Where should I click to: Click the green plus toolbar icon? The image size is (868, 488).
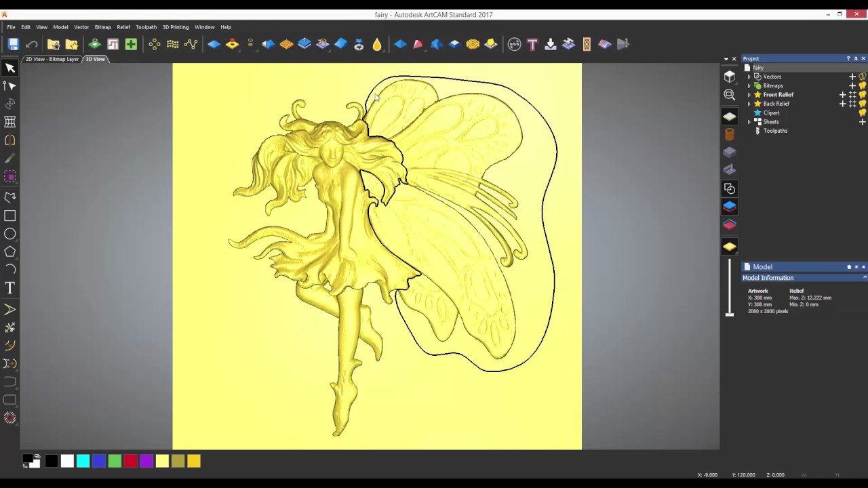(x=131, y=44)
